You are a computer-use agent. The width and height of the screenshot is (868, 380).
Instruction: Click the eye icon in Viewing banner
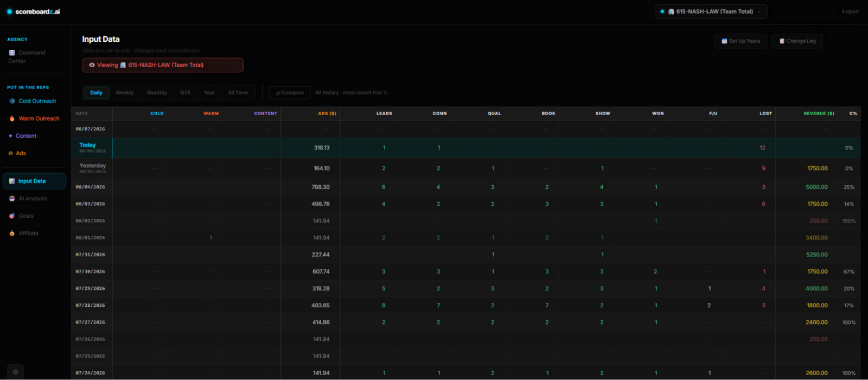(92, 65)
